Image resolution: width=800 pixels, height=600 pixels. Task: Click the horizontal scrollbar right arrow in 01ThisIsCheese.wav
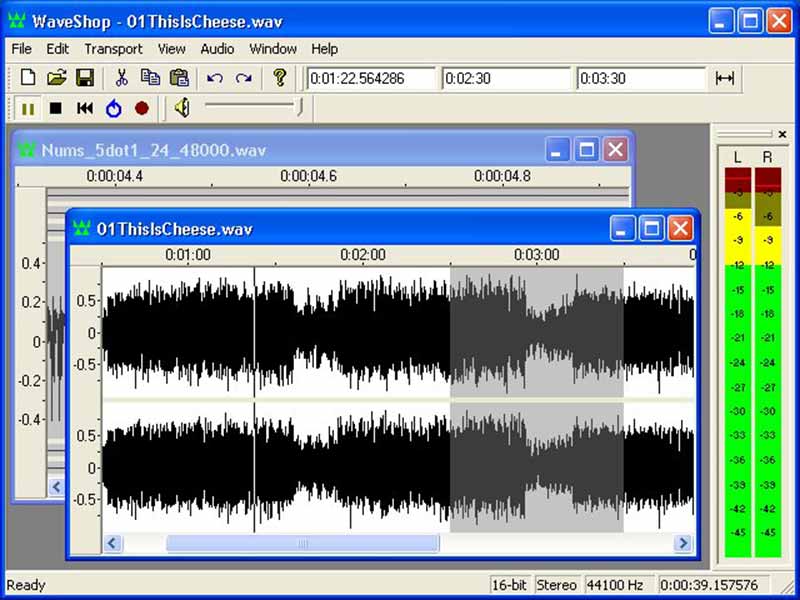point(684,543)
